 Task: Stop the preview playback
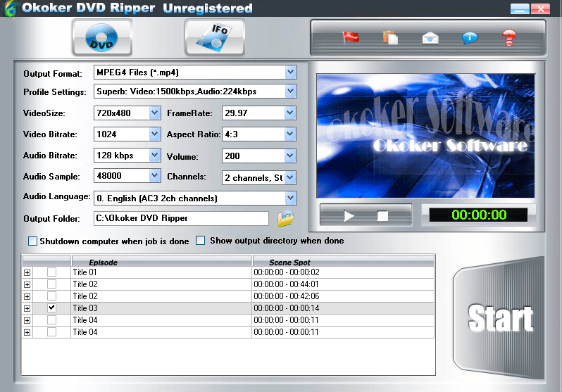point(382,216)
